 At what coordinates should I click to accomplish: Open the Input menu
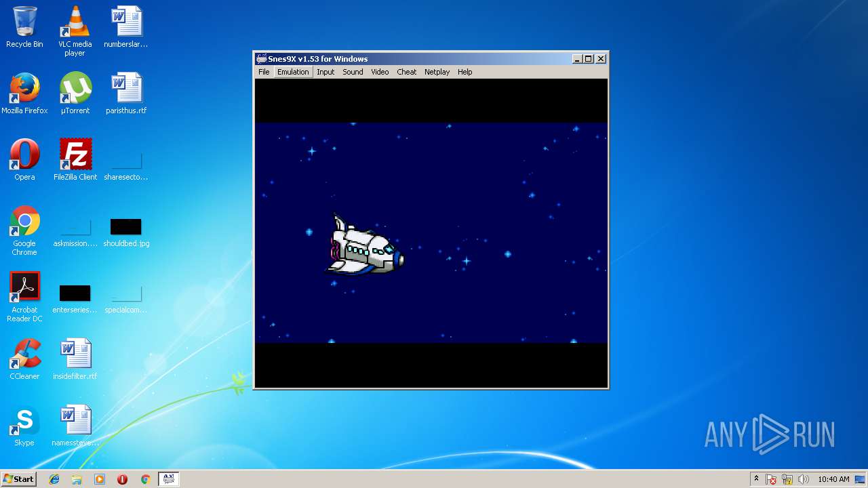[x=325, y=72]
